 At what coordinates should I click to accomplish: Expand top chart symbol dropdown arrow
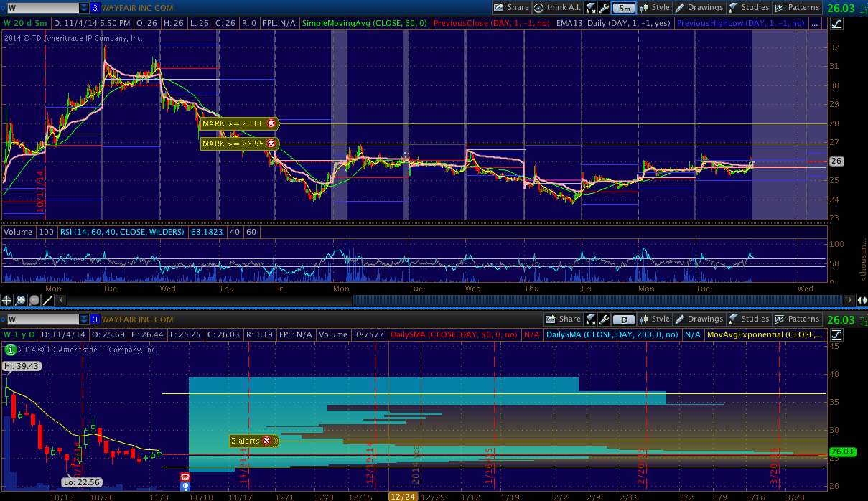click(83, 8)
